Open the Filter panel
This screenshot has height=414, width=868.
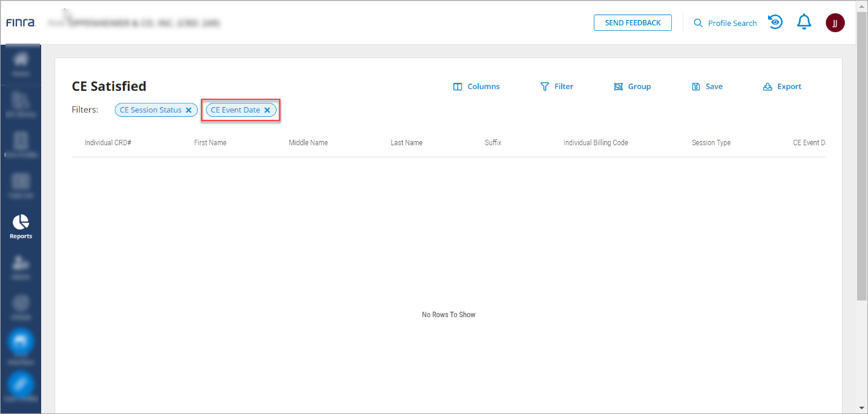(x=556, y=87)
